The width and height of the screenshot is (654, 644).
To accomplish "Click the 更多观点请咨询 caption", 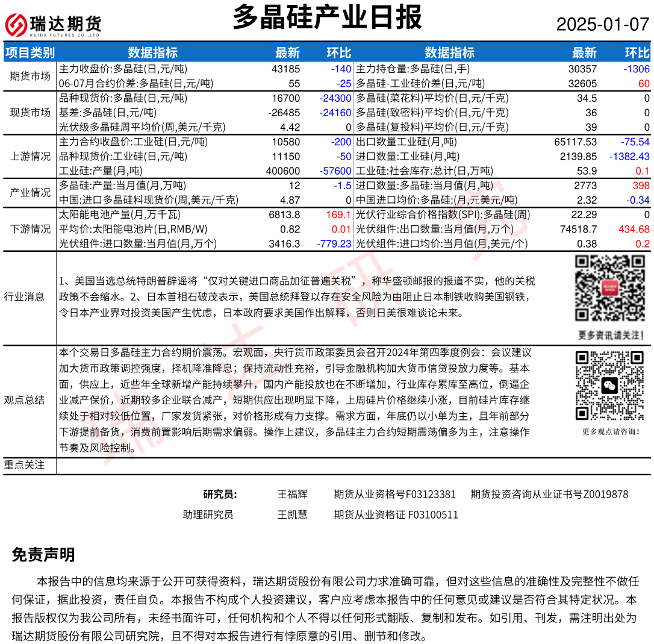I will click(611, 431).
